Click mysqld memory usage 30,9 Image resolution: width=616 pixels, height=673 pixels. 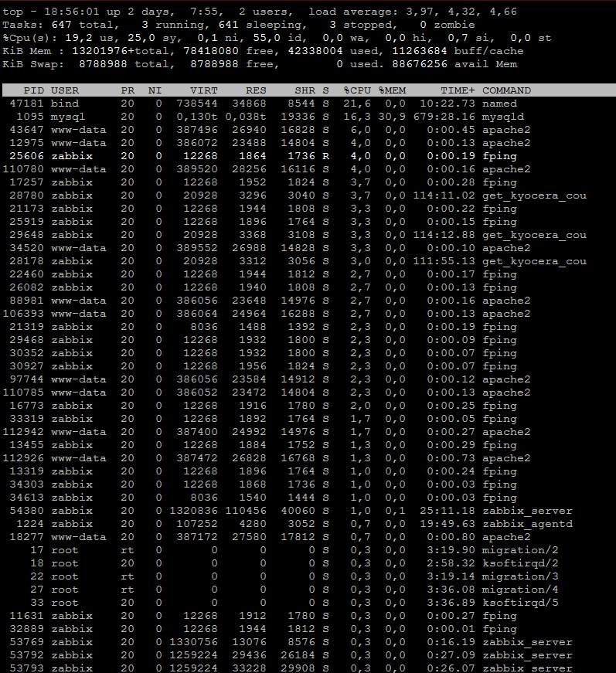pyautogui.click(x=392, y=117)
